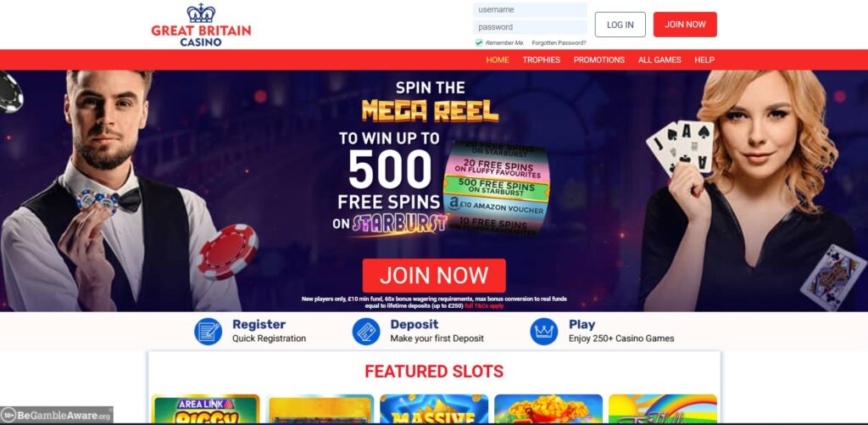This screenshot has height=425, width=868.
Task: Click the Deposit credit card icon
Action: (x=366, y=332)
